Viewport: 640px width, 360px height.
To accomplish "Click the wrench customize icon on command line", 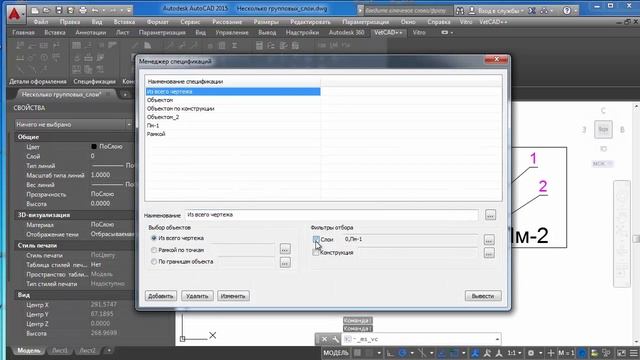I will click(x=336, y=339).
